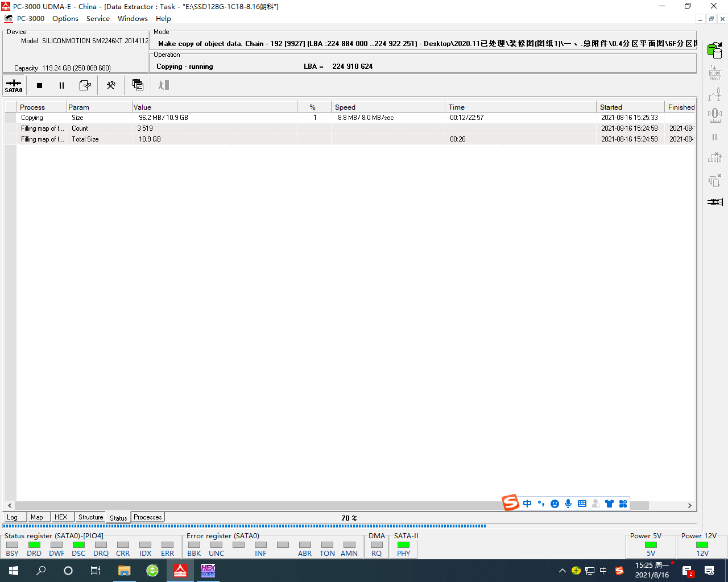Open the Options menu
Image resolution: width=728 pixels, height=582 pixels.
[65, 19]
